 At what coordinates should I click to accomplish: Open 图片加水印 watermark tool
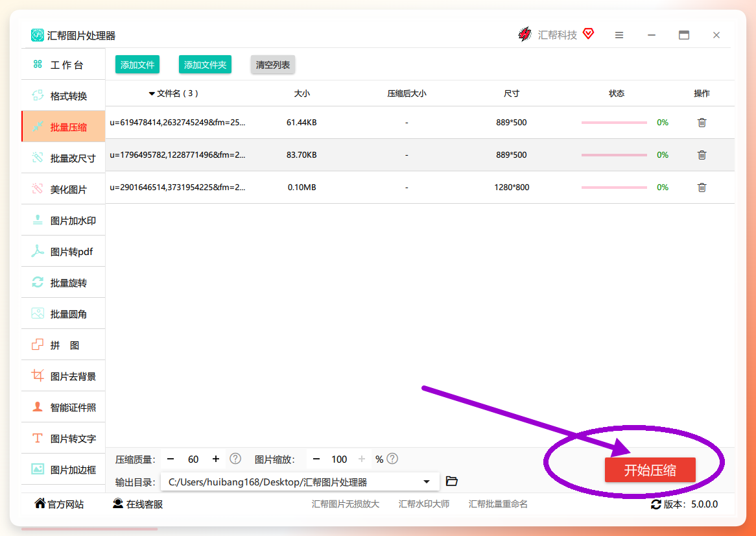click(63, 221)
